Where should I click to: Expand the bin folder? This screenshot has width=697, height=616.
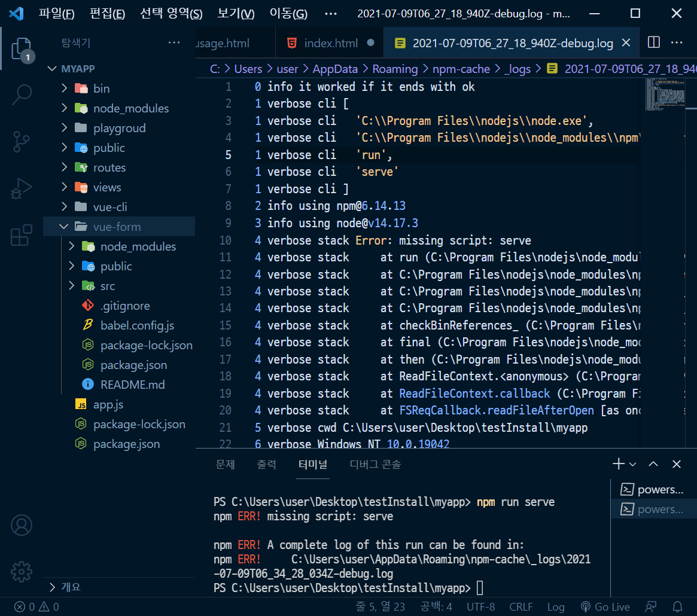[119, 89]
